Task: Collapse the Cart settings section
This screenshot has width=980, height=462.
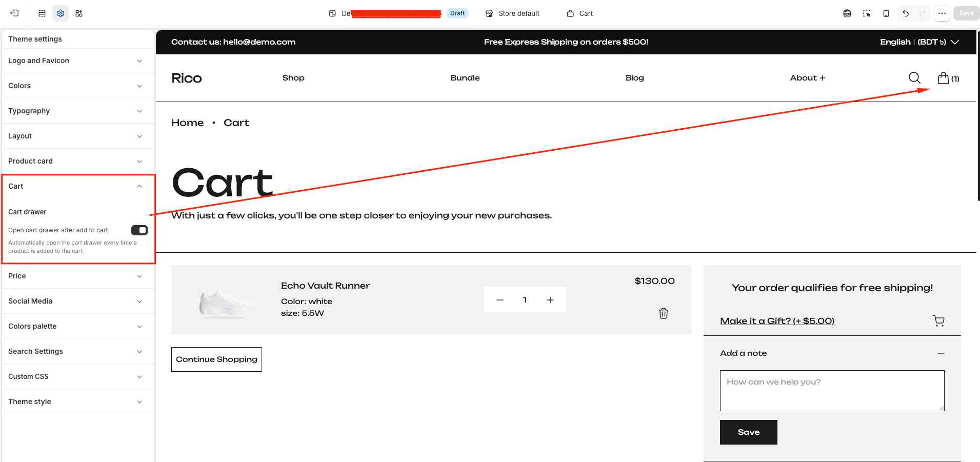Action: click(78, 186)
